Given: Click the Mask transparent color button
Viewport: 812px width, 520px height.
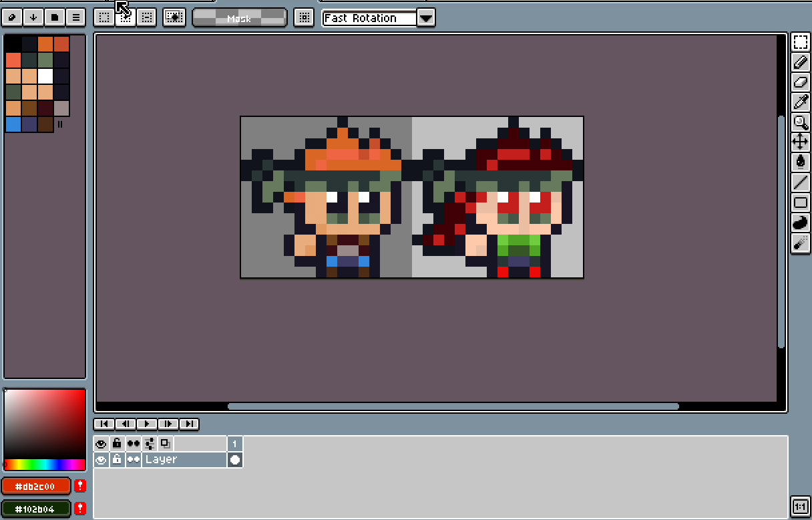Looking at the screenshot, I should pos(239,18).
